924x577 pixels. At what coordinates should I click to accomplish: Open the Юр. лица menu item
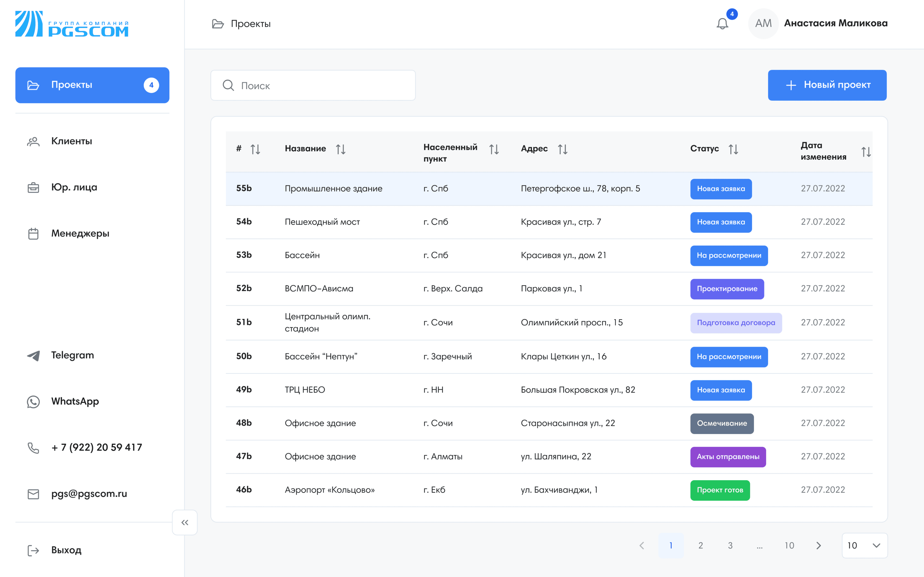point(74,187)
